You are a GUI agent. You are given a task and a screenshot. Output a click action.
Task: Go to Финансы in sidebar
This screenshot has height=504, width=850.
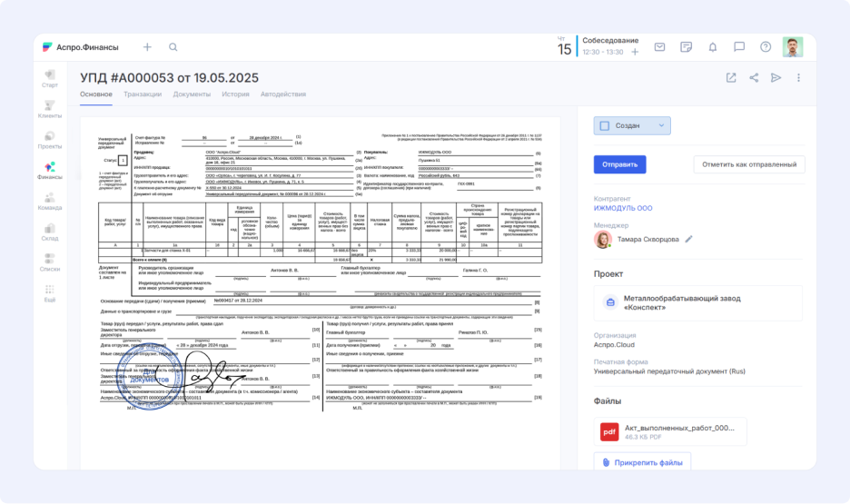pos(50,171)
